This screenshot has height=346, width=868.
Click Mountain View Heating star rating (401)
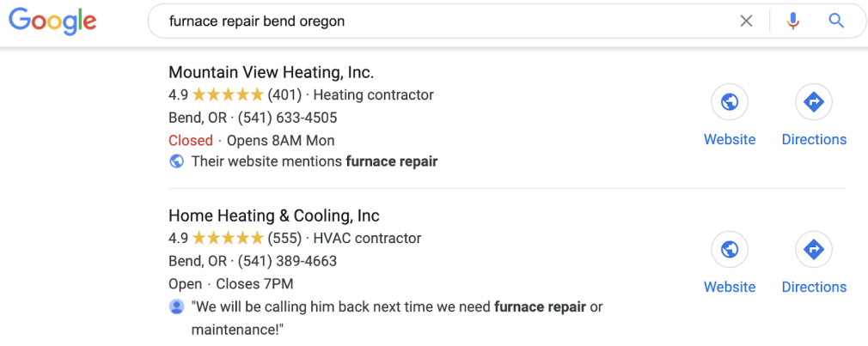click(235, 95)
